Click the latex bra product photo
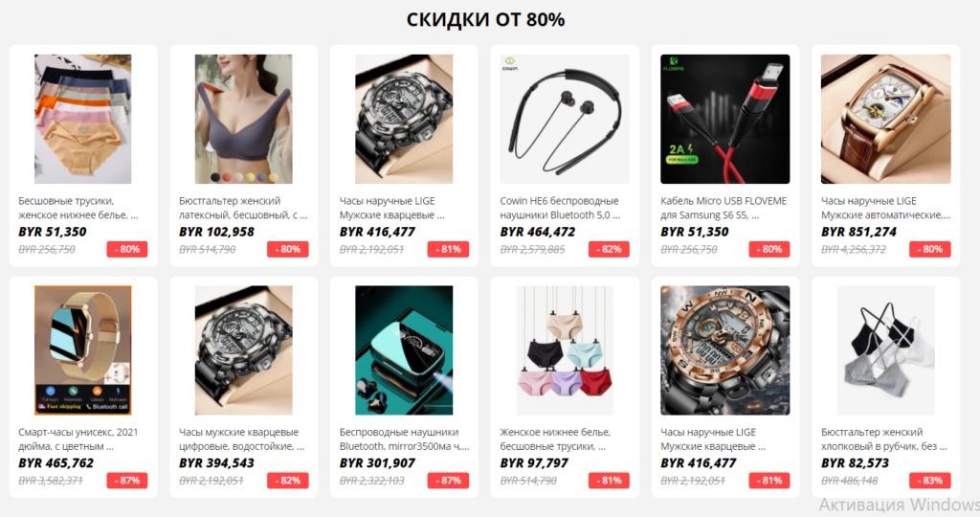Image resolution: width=980 pixels, height=517 pixels. (244, 119)
